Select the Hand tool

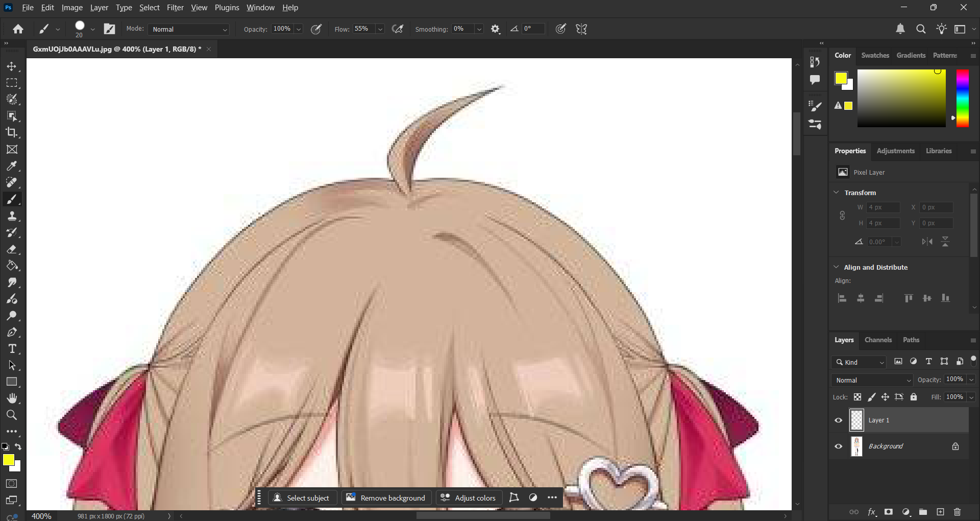point(12,398)
